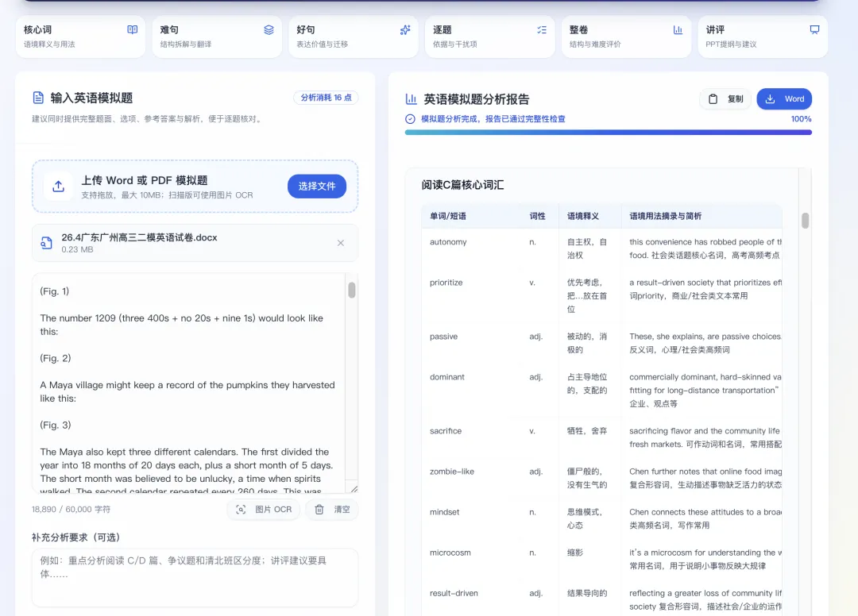Click the trash icon in 清空 button
Viewport: 858px width, 616px height.
[x=319, y=510]
